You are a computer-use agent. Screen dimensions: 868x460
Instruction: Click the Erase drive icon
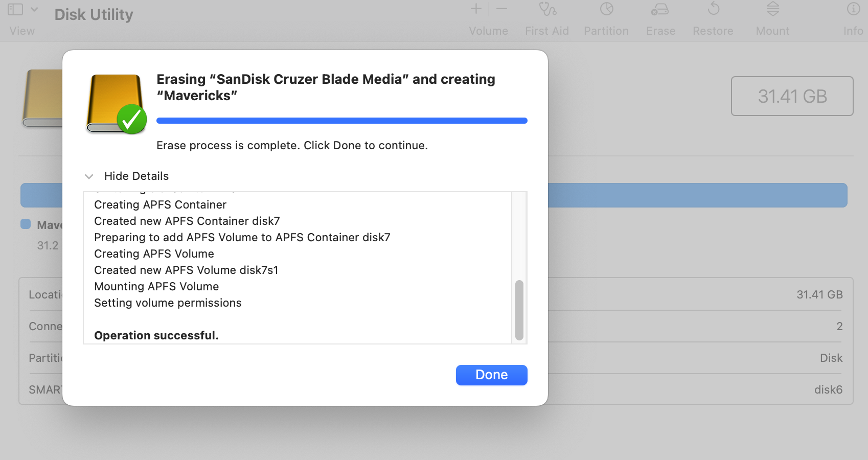(660, 9)
